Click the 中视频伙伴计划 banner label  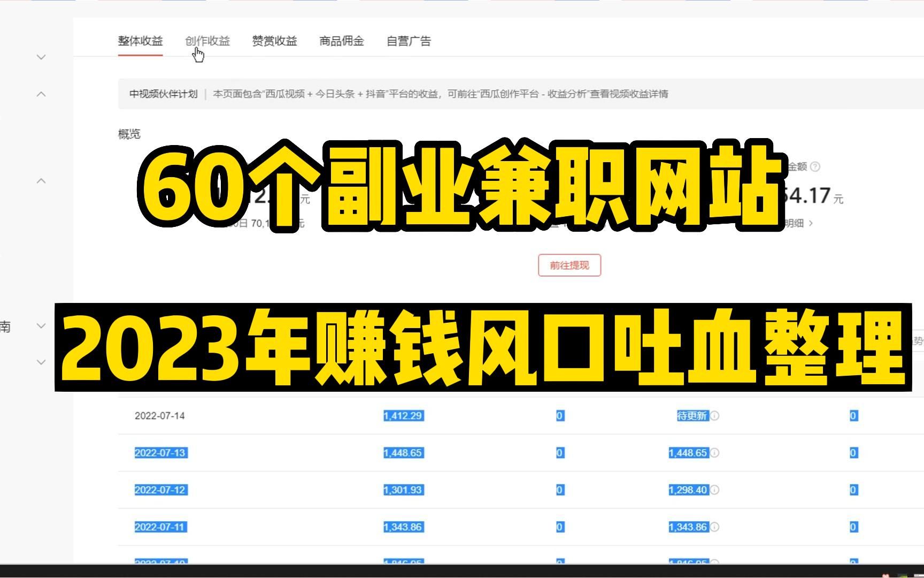[164, 94]
